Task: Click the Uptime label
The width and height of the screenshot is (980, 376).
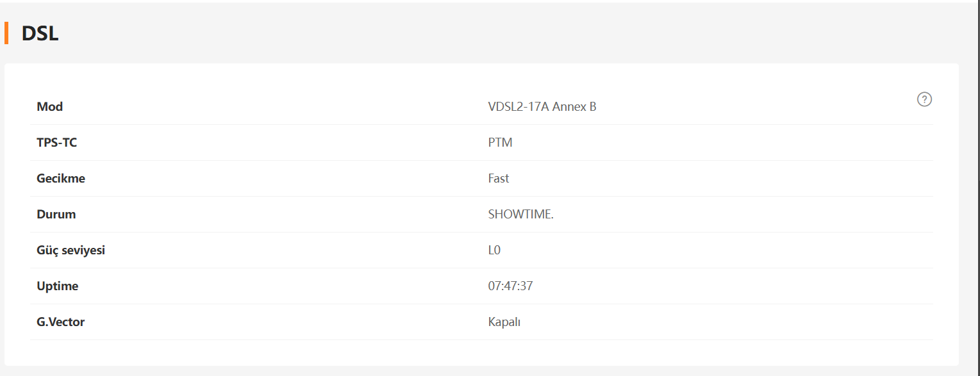Action: tap(58, 286)
